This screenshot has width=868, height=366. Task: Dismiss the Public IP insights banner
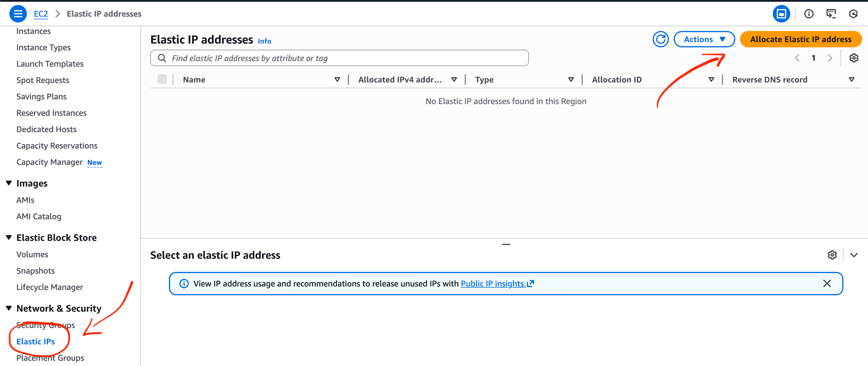click(827, 284)
